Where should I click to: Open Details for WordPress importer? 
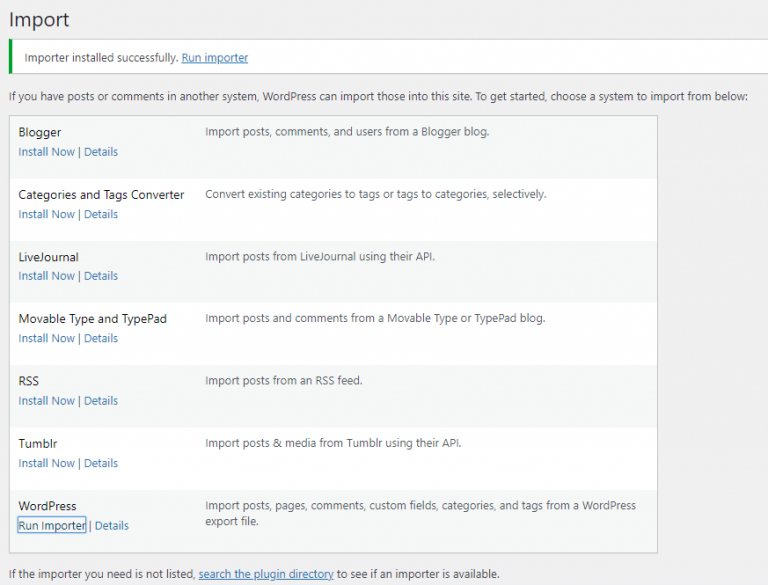click(112, 526)
